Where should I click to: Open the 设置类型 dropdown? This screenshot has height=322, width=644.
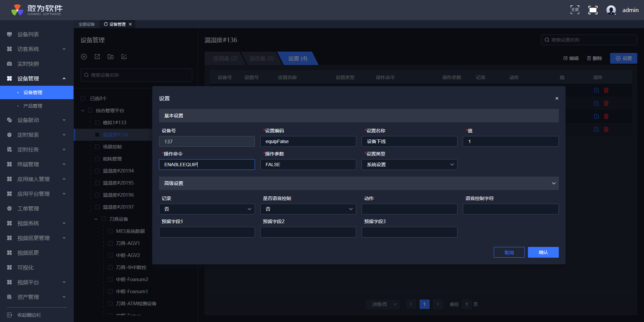pyautogui.click(x=409, y=165)
